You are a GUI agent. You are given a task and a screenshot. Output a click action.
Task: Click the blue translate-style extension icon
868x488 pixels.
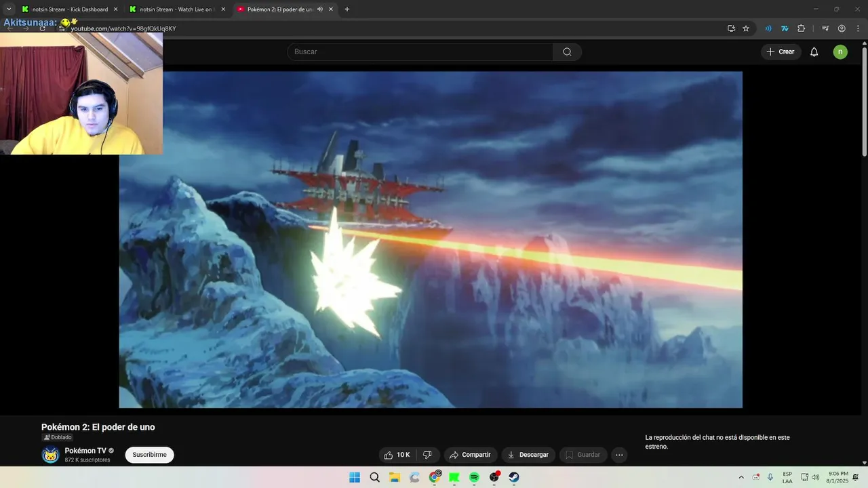point(785,28)
